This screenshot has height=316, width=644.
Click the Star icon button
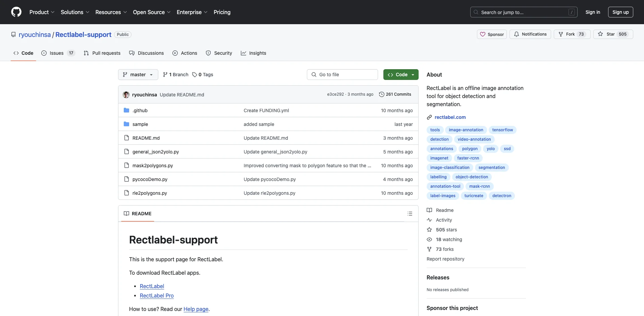tap(613, 34)
